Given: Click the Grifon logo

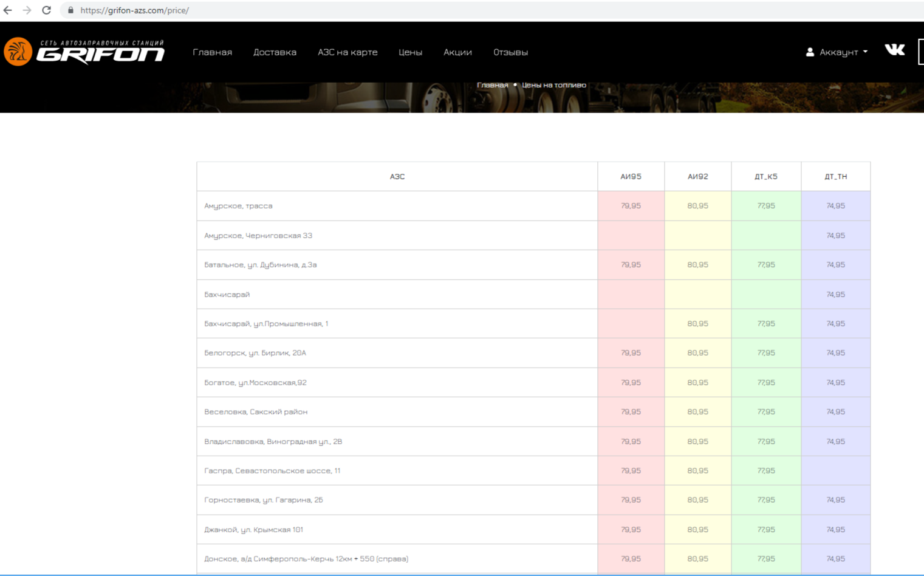Looking at the screenshot, I should click(84, 52).
